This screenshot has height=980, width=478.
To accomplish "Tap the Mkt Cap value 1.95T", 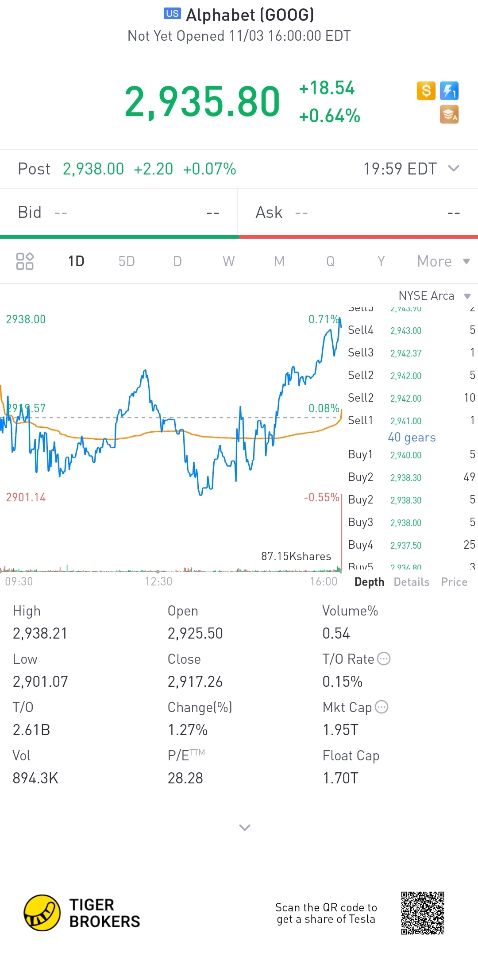I will pos(340,730).
